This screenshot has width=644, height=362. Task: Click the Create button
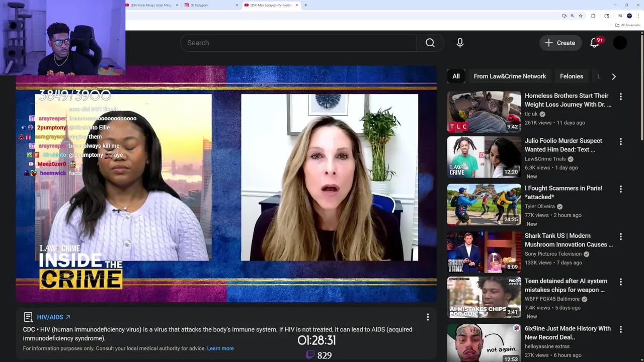[x=560, y=43]
